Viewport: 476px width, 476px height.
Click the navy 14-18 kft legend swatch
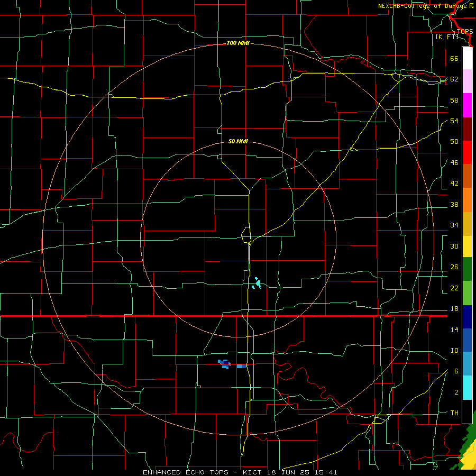[x=467, y=317]
